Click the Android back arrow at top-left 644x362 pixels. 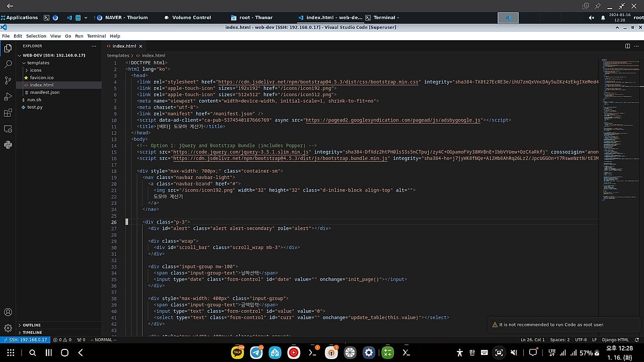click(x=10, y=6)
